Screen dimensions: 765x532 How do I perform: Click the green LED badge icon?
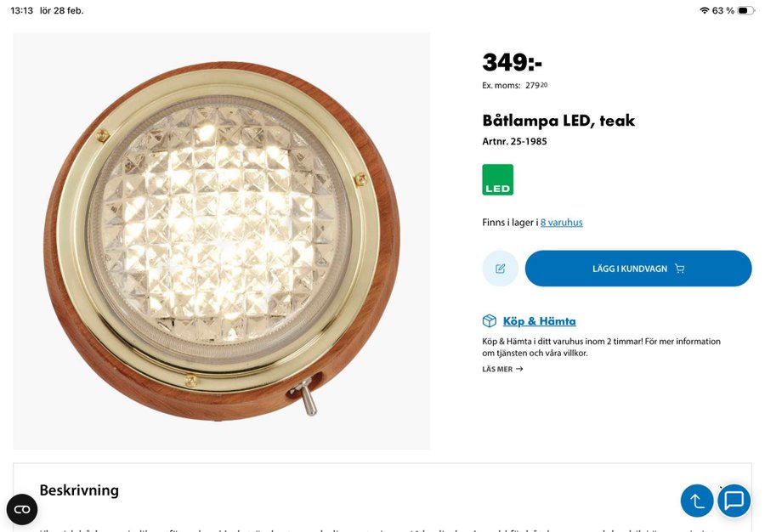497,180
